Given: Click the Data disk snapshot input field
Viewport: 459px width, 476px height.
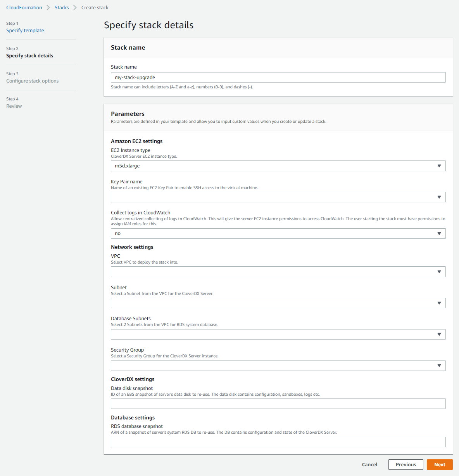Looking at the screenshot, I should point(278,404).
